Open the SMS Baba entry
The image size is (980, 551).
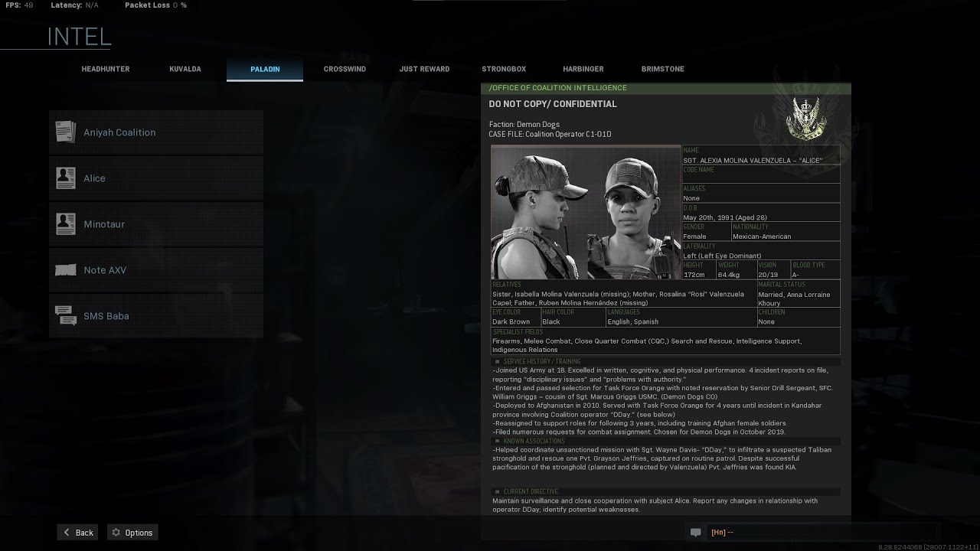pyautogui.click(x=156, y=316)
